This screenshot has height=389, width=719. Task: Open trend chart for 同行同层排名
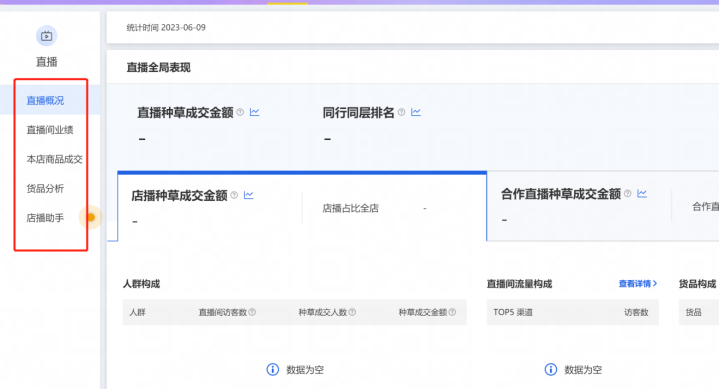pyautogui.click(x=416, y=112)
